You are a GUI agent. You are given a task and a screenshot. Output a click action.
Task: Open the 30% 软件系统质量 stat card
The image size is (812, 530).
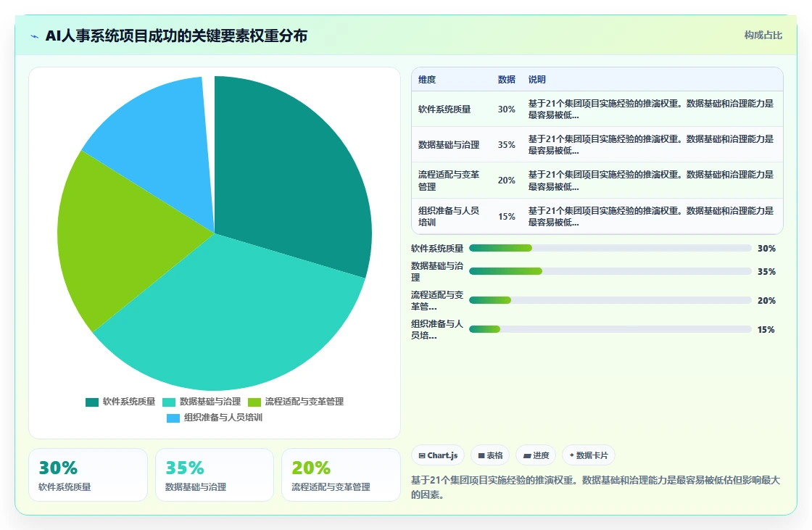point(88,475)
